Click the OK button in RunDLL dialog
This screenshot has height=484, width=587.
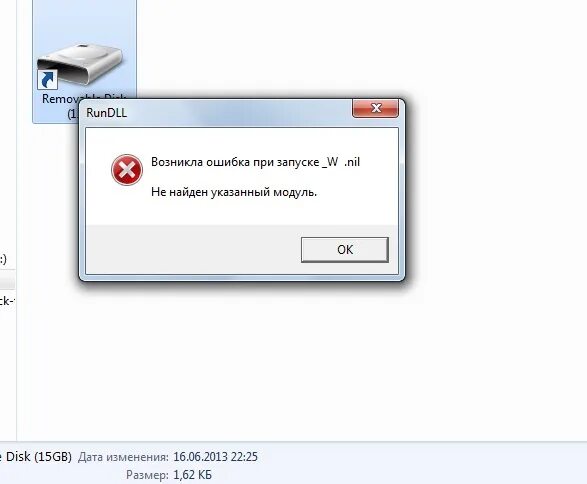(x=344, y=250)
